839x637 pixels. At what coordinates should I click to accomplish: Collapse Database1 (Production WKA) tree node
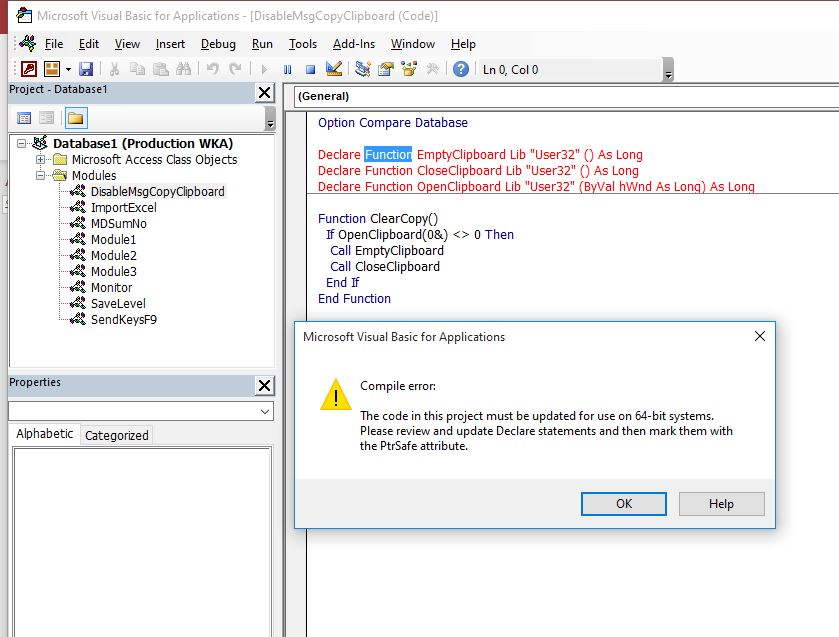click(x=21, y=143)
